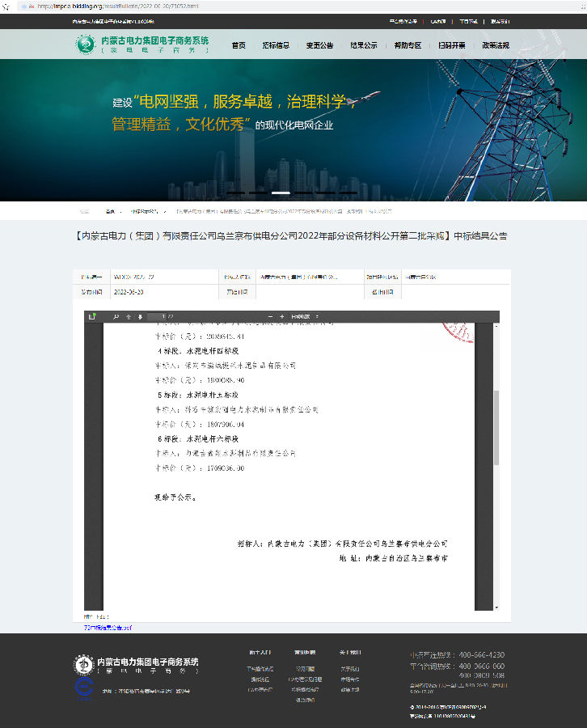Select 结果公示 in the navigation bar
Image resolution: width=587 pixels, height=728 pixels.
[364, 45]
